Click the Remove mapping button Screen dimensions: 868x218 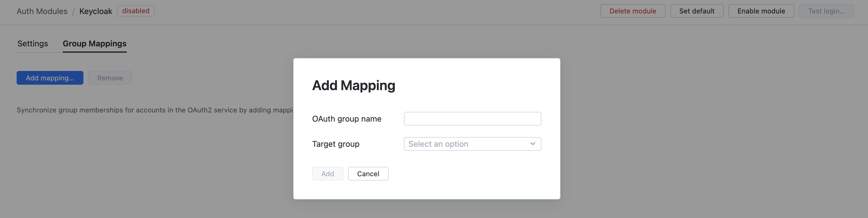point(110,78)
